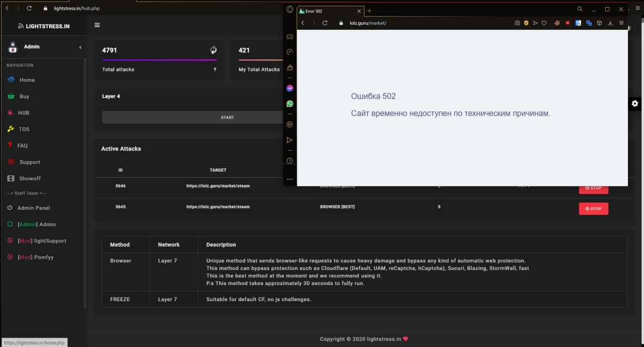Open the FAQ navigation item
644x347 pixels.
22,146
